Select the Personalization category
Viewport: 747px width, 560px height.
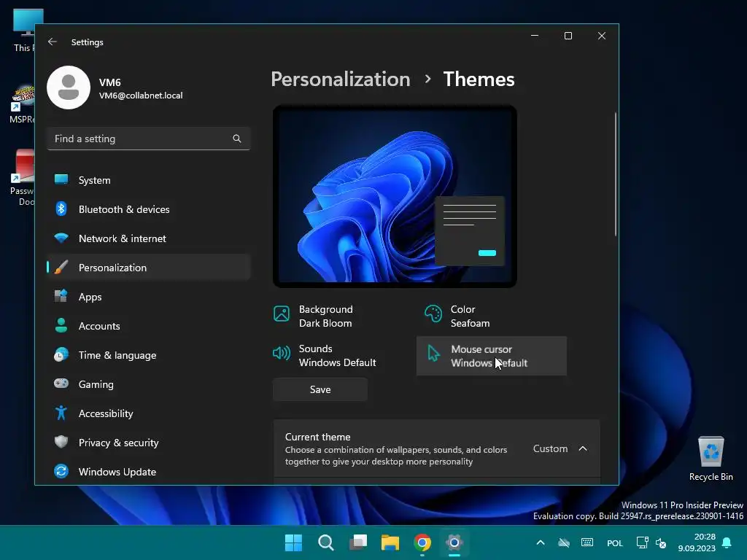(x=149, y=268)
